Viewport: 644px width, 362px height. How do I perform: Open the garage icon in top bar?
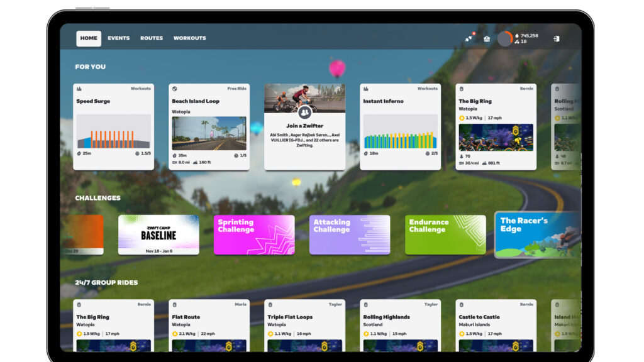click(x=487, y=38)
